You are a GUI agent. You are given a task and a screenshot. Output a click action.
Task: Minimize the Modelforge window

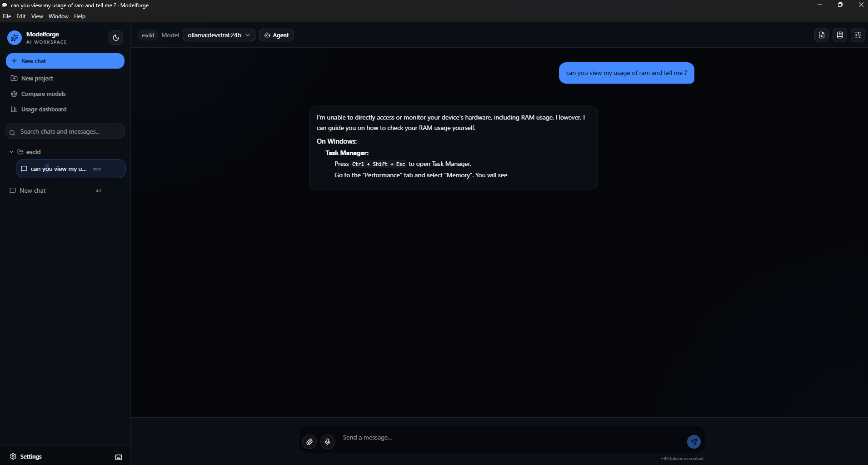pyautogui.click(x=820, y=5)
